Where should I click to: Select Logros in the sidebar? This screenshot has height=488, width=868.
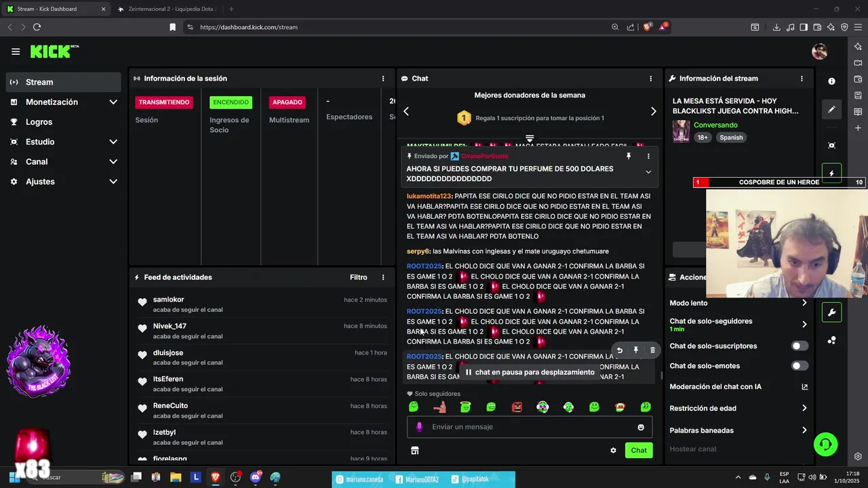(64, 122)
